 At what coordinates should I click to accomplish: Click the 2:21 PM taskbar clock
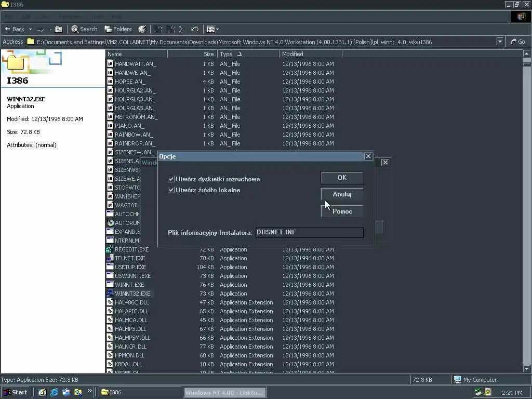pos(512,393)
